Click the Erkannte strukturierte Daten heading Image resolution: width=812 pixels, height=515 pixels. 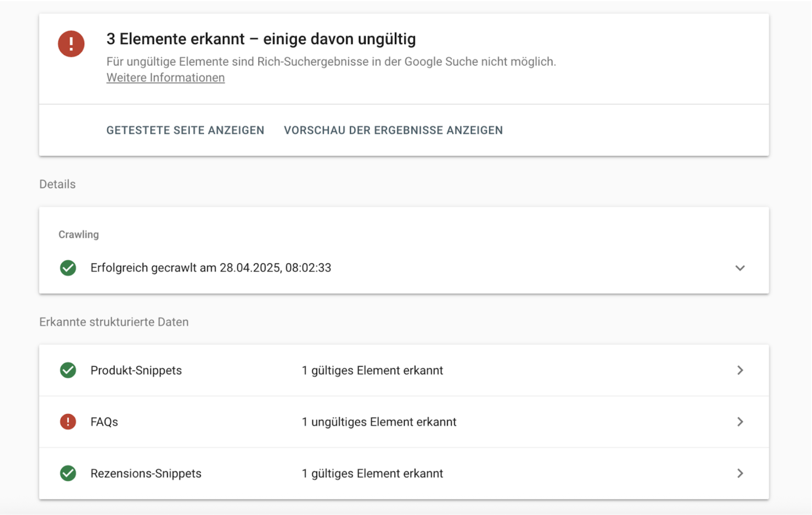tap(114, 322)
